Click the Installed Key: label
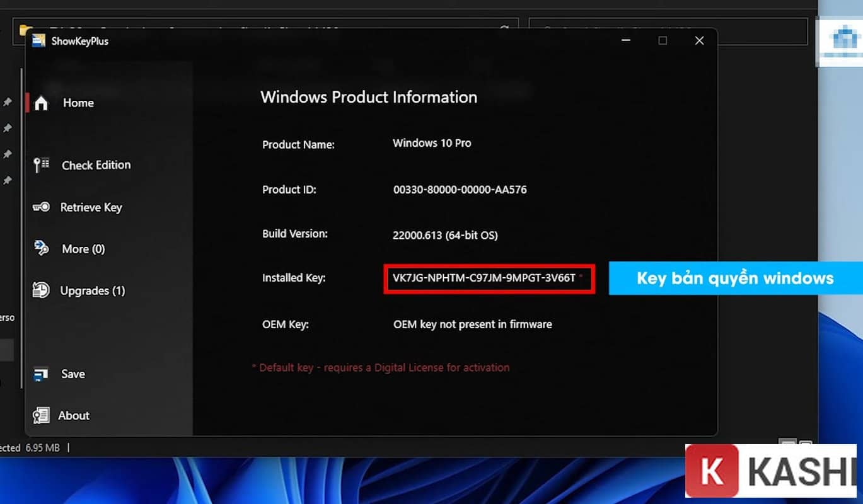The width and height of the screenshot is (863, 504). pyautogui.click(x=294, y=277)
